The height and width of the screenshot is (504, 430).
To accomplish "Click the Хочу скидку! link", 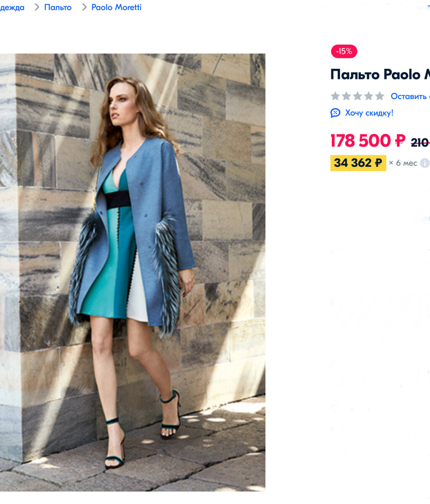I will click(x=369, y=113).
